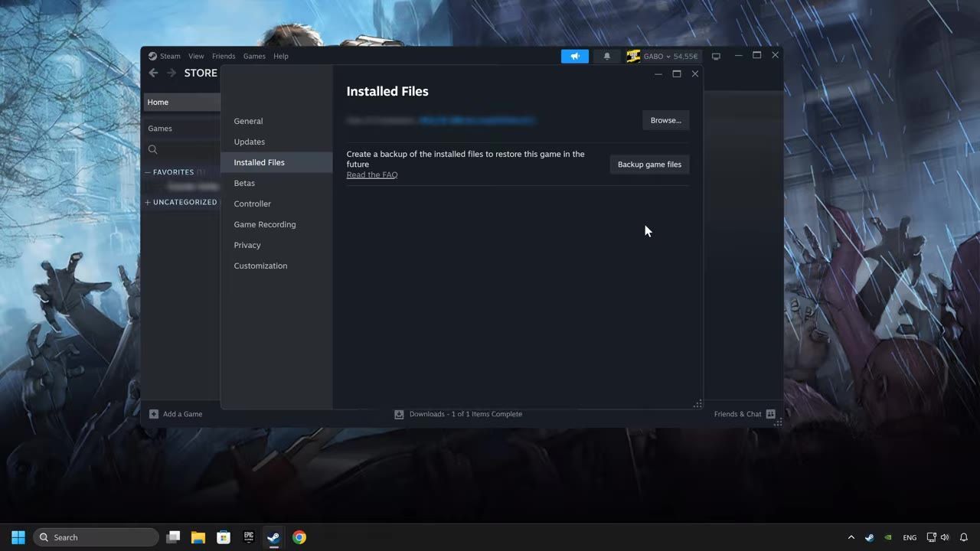Screen dimensions: 980x551
Task: Go back with the left arrow
Action: coord(153,73)
